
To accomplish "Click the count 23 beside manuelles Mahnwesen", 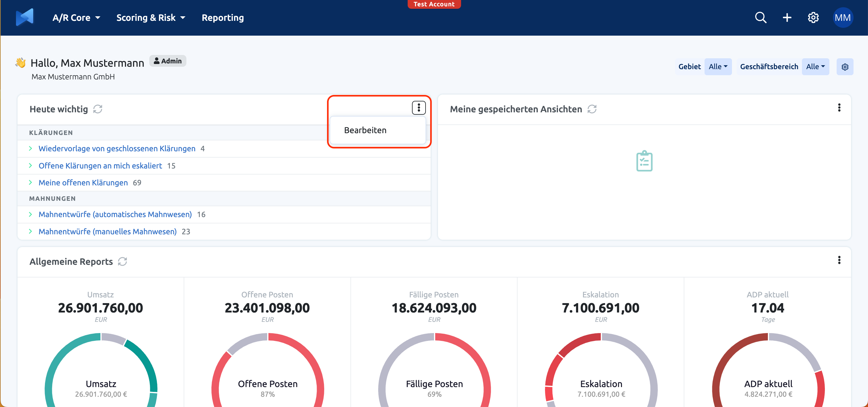I will [186, 232].
